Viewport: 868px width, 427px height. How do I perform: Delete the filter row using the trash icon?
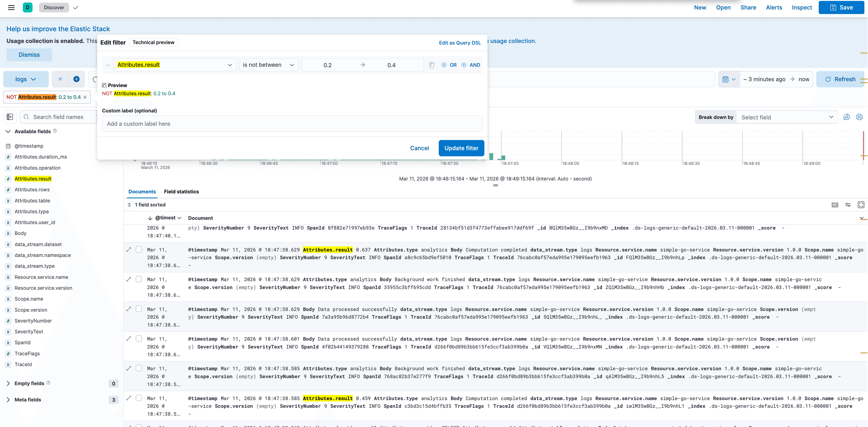[432, 65]
